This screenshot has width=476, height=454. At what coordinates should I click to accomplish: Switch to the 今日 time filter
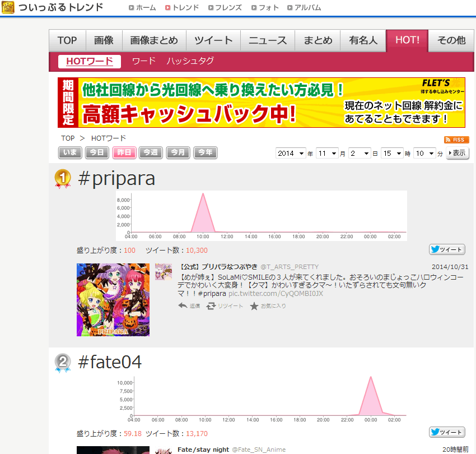pyautogui.click(x=96, y=152)
